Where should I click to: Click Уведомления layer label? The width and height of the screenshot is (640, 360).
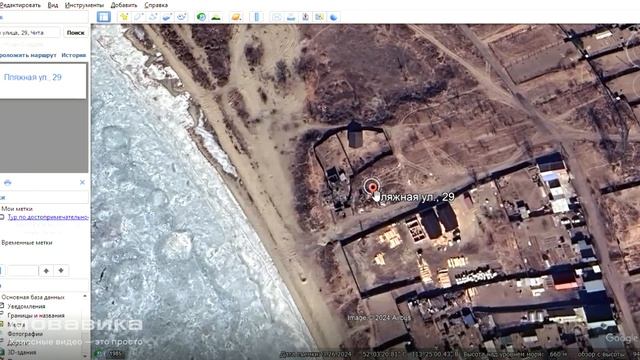coord(26,306)
